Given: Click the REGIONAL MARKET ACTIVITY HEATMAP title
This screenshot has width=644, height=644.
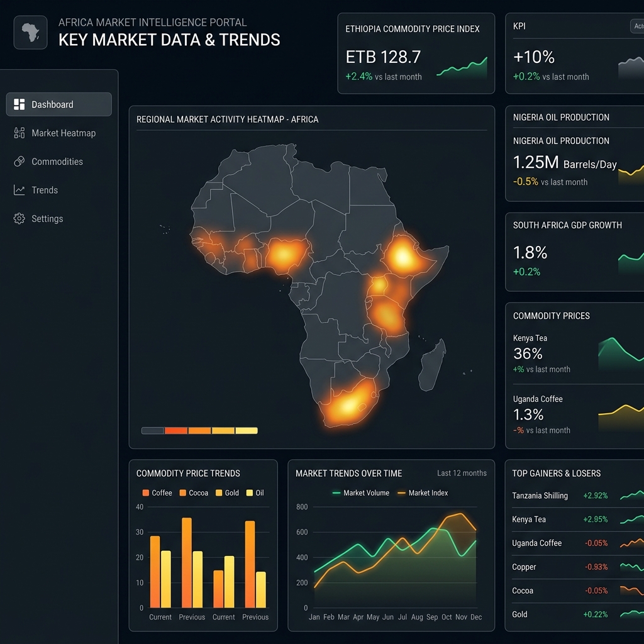Looking at the screenshot, I should (227, 119).
